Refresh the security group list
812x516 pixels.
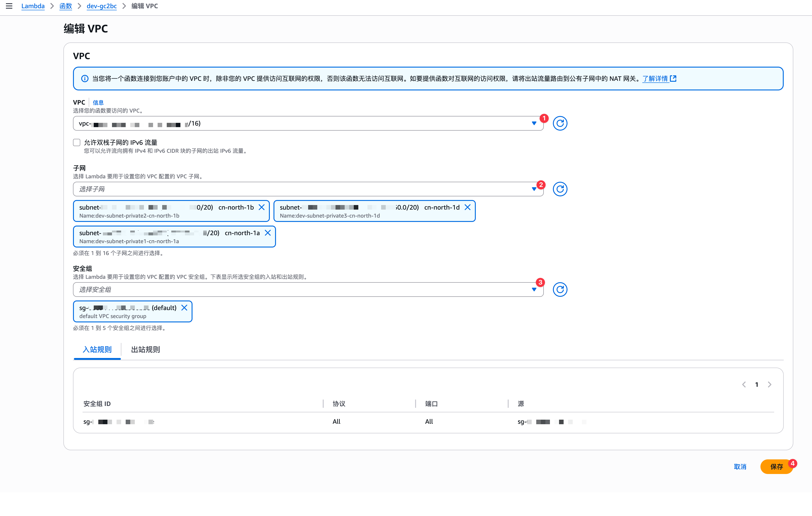point(560,290)
